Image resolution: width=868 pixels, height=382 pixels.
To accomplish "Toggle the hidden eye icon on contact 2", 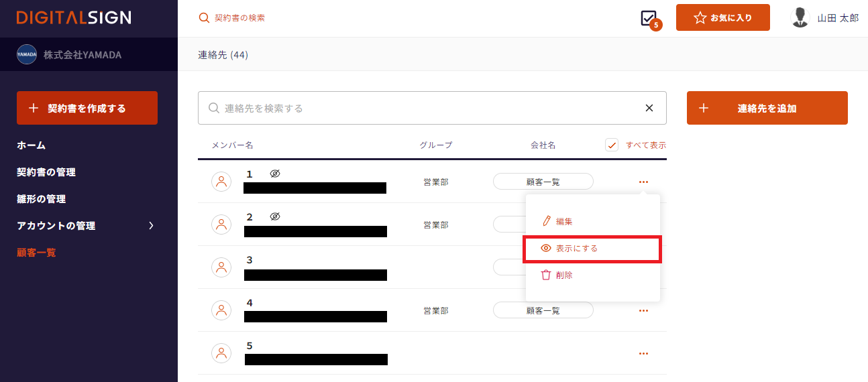I will 275,216.
